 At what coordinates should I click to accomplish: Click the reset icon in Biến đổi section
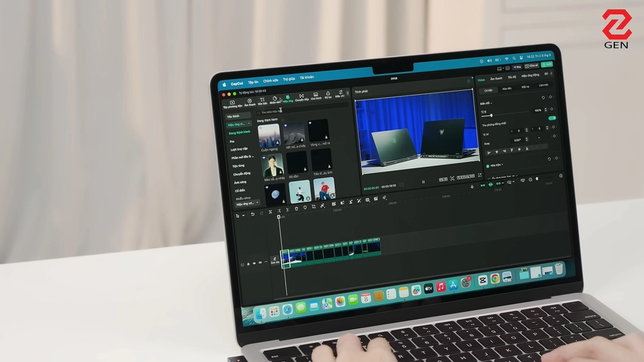pyautogui.click(x=543, y=98)
